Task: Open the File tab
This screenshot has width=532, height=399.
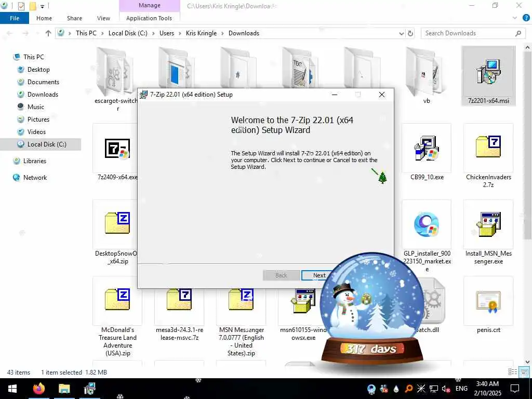Action: click(15, 18)
